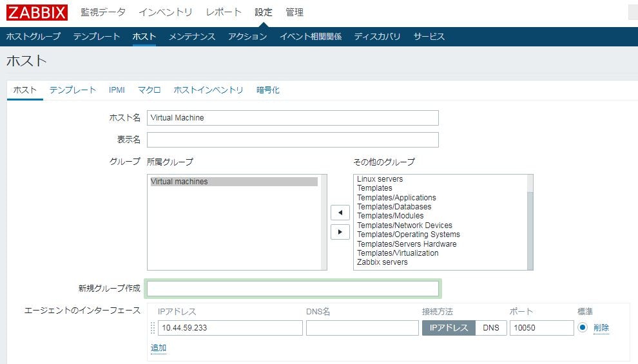Select the IPMI tab

pos(117,90)
